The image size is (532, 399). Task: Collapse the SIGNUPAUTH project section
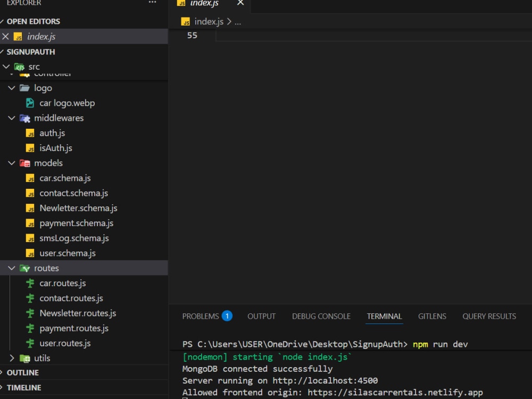pos(2,52)
